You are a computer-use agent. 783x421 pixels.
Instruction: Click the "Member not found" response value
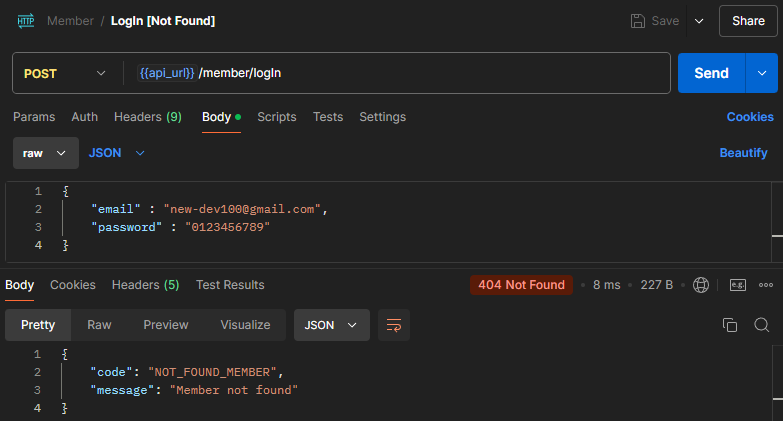tap(234, 390)
